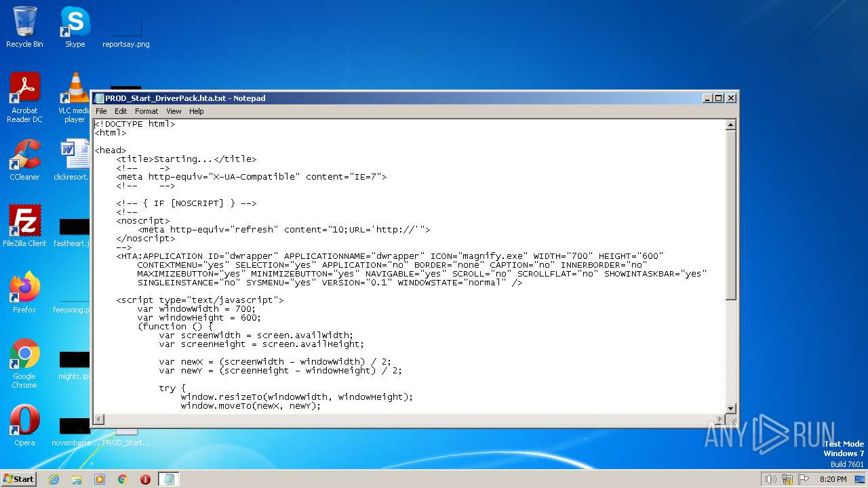This screenshot has width=868, height=488.
Task: Click the 'var screenHeight = screen.availHeight;' line
Action: pos(262,344)
